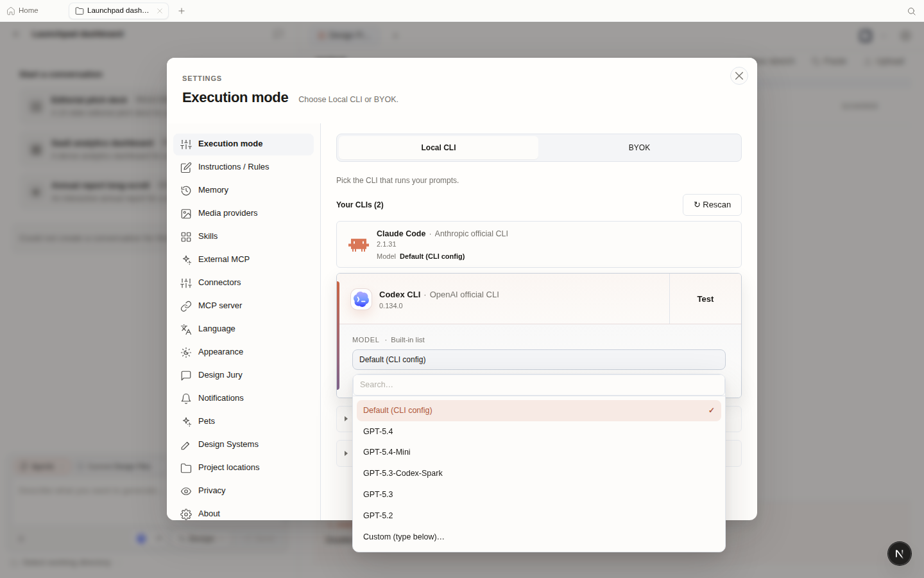Close the settings dialog
Image resolution: width=924 pixels, height=578 pixels.
click(x=739, y=76)
